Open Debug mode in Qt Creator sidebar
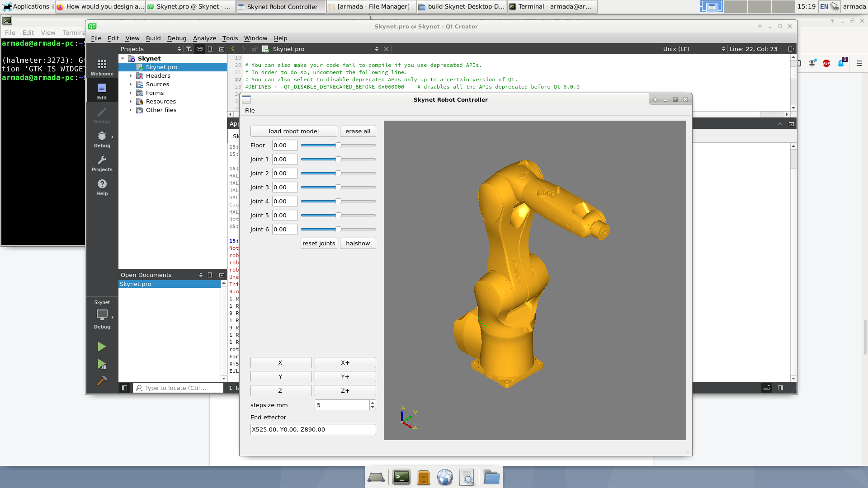The image size is (868, 488). click(102, 139)
